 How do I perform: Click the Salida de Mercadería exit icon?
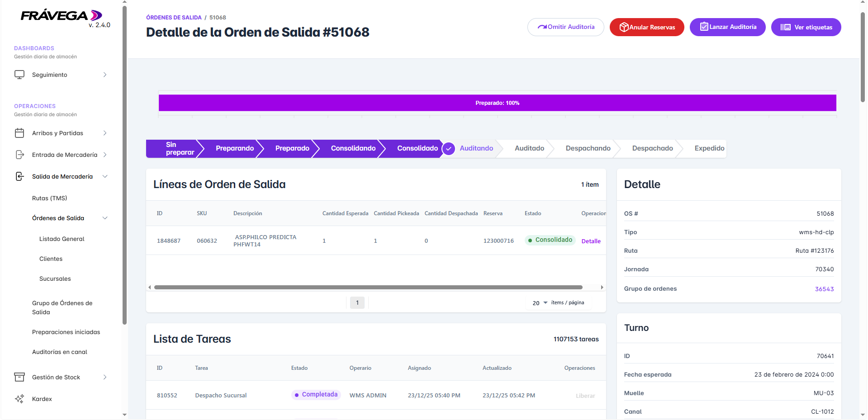coord(19,176)
